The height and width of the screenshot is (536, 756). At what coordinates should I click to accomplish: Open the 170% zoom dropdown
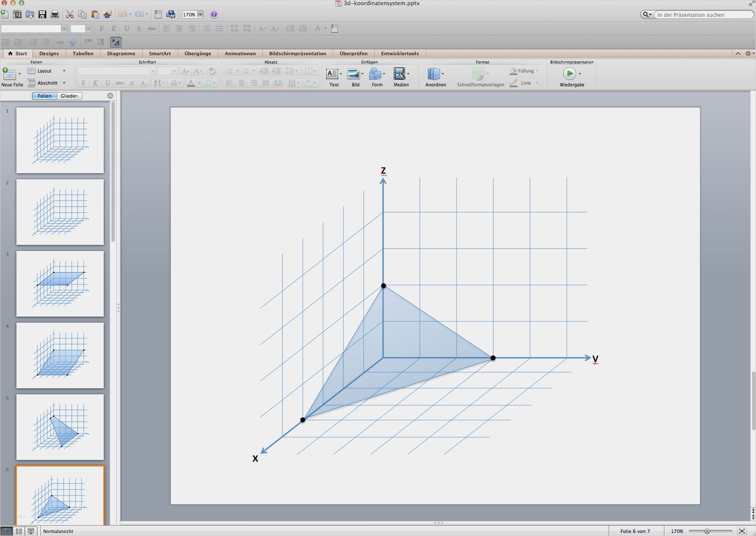[x=200, y=15]
